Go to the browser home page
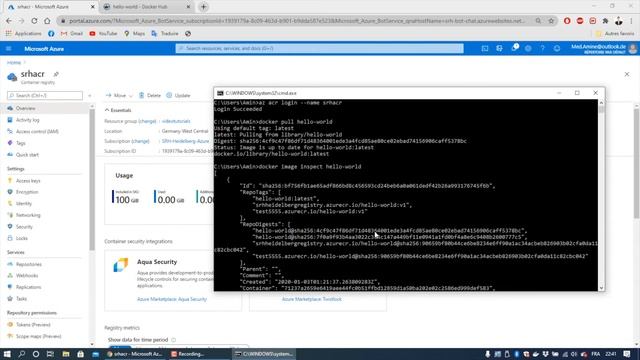This screenshot has width=640, height=360. point(47,21)
